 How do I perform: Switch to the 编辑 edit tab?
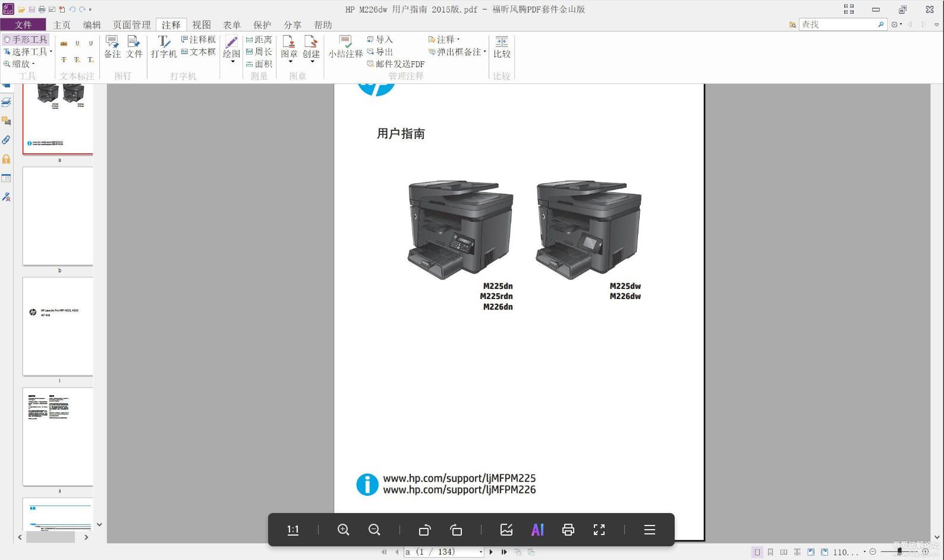[x=92, y=24]
